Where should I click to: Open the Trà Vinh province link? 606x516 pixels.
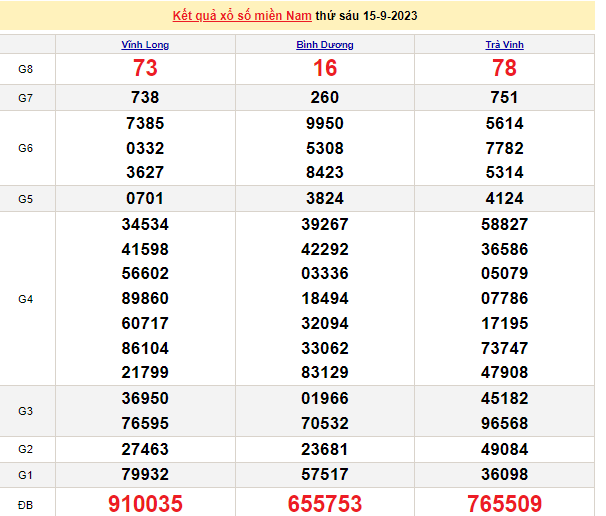coord(505,45)
